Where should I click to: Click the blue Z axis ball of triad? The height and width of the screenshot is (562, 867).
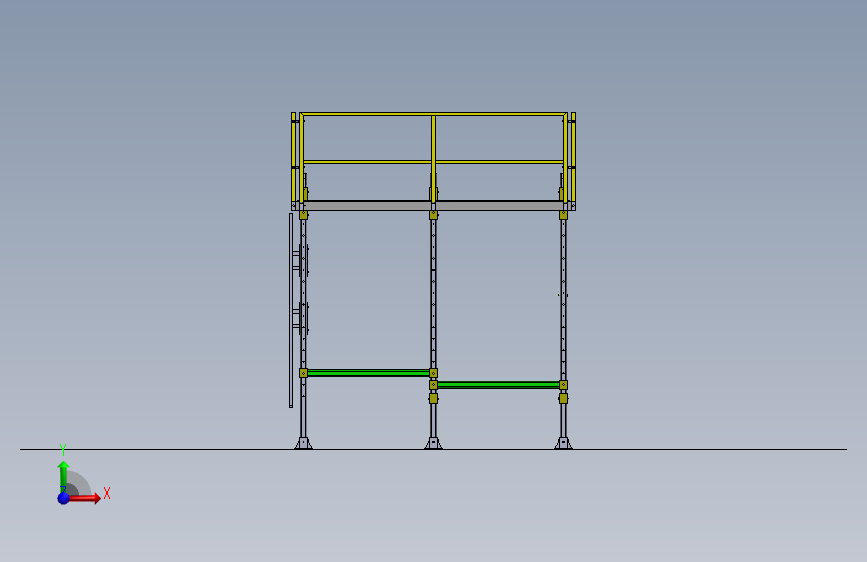coord(64,498)
